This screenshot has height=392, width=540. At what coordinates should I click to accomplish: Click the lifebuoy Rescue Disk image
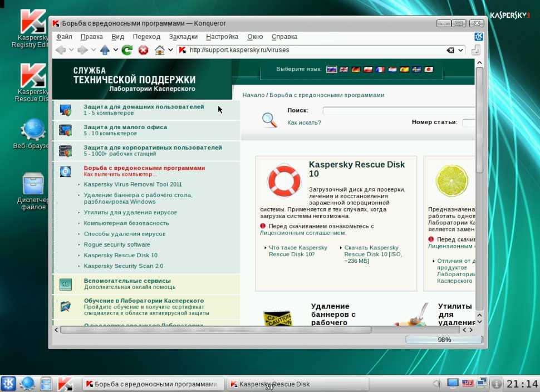tap(284, 180)
